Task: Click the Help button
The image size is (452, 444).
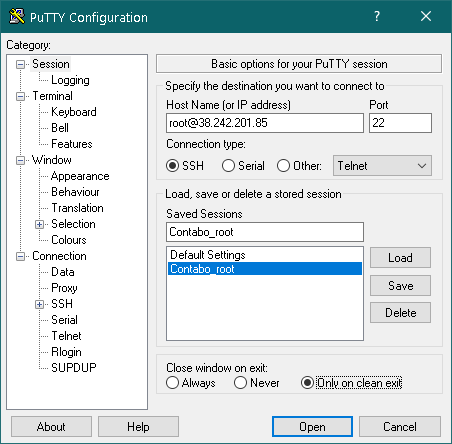Action: [138, 427]
